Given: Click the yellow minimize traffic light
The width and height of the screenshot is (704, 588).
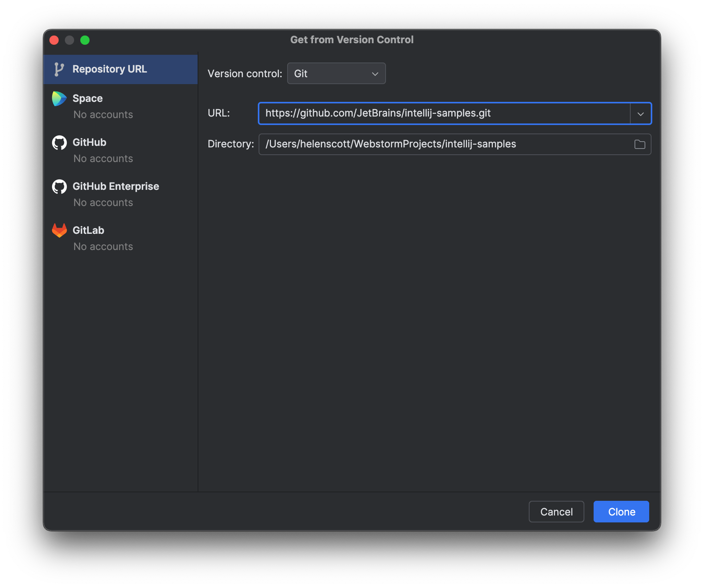Looking at the screenshot, I should (69, 40).
